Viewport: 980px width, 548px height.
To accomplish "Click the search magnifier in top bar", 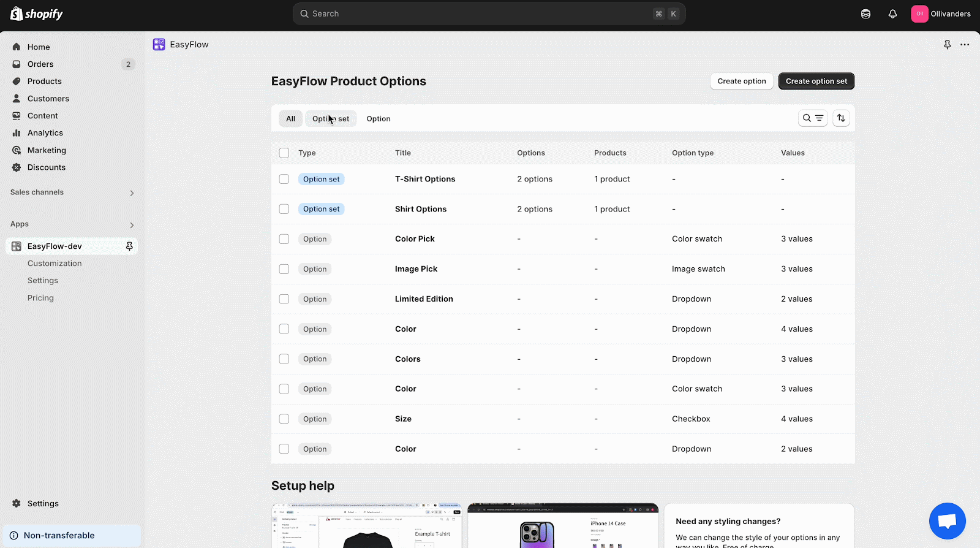I will 304,13.
